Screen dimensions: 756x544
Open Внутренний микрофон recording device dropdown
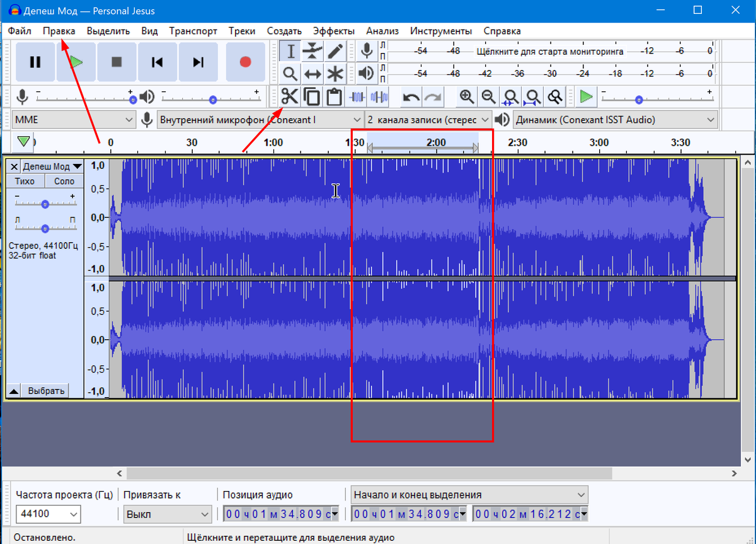(x=260, y=119)
